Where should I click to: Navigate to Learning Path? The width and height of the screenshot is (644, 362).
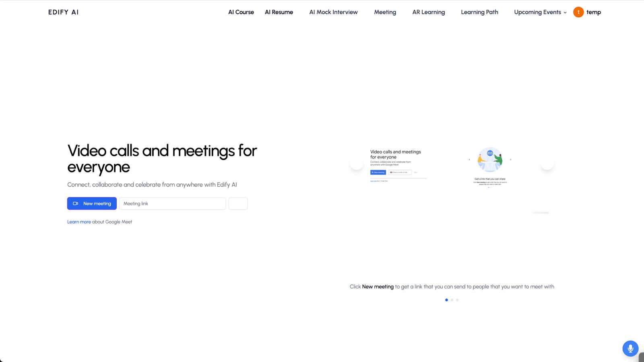479,12
